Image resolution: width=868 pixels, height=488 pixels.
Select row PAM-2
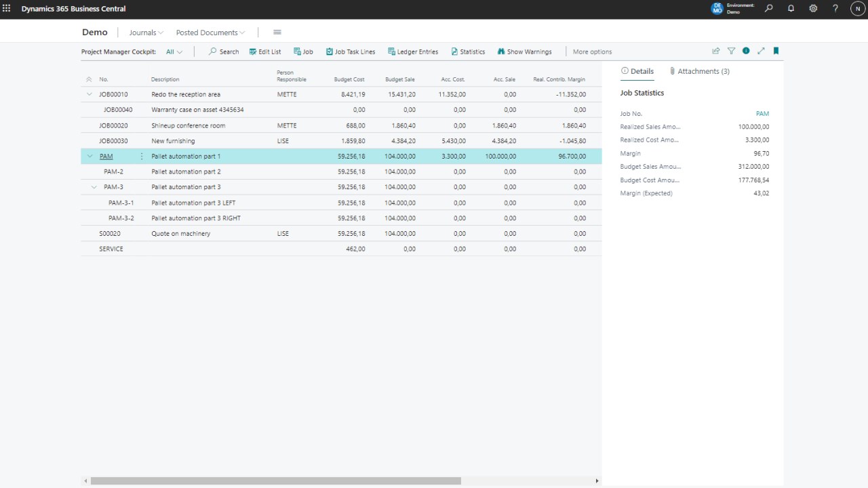(x=341, y=171)
